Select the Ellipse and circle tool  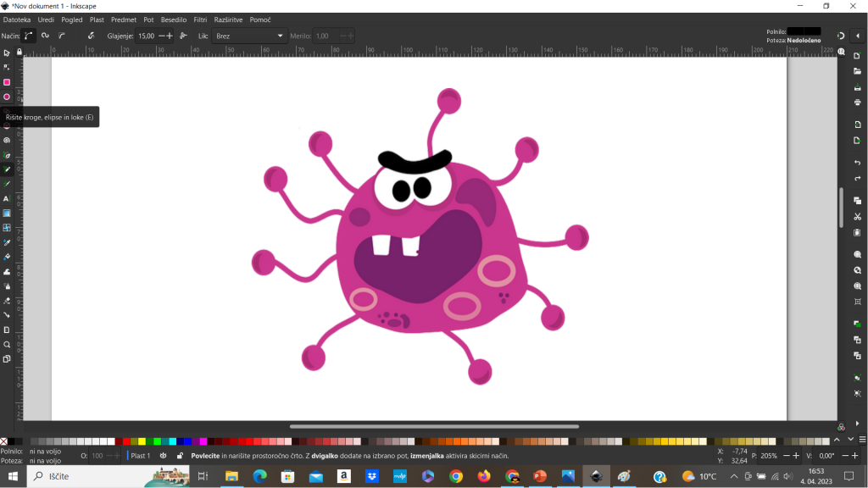click(x=7, y=97)
